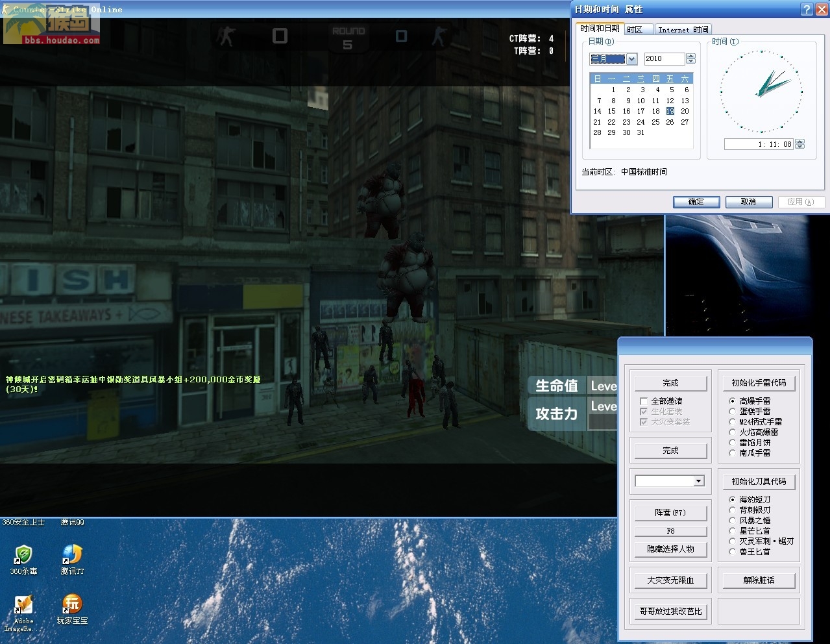The image size is (830, 644).
Task: Select day 1 in the calendar
Action: (x=613, y=90)
